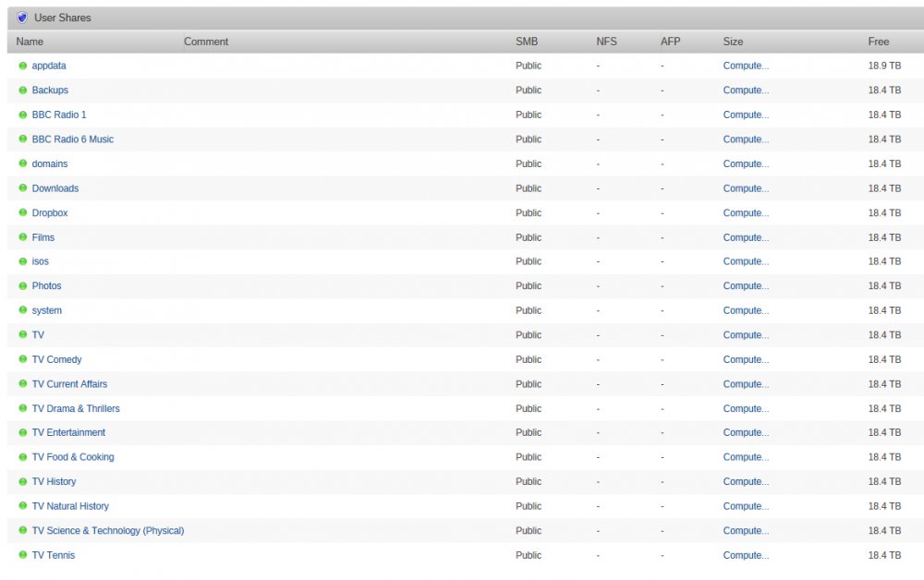Screen dimensions: 924x580
Task: Open the Downloads share settings
Action: (x=55, y=188)
